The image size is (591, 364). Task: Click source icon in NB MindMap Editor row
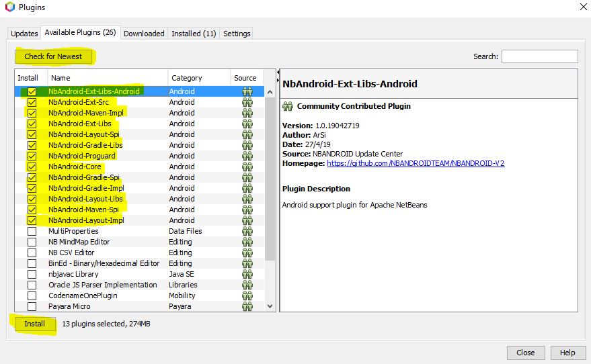coord(247,242)
